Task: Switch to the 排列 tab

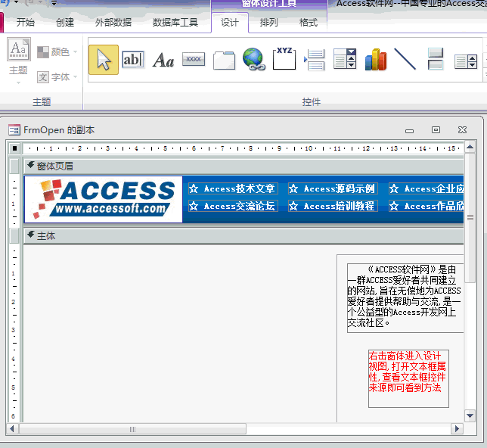Action: tap(269, 23)
